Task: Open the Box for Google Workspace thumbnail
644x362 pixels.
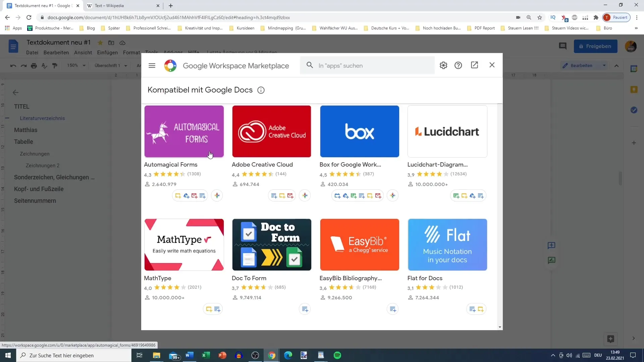Action: 360,131
